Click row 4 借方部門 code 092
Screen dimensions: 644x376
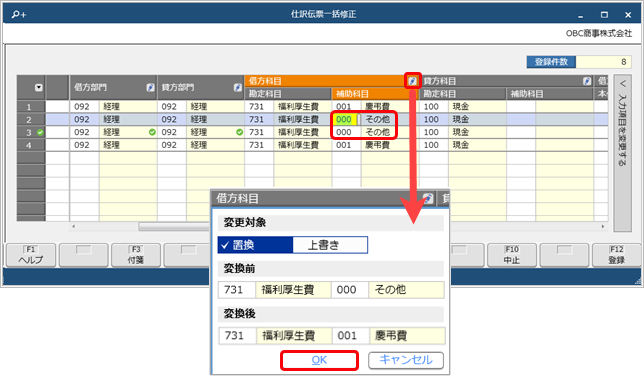tap(84, 145)
